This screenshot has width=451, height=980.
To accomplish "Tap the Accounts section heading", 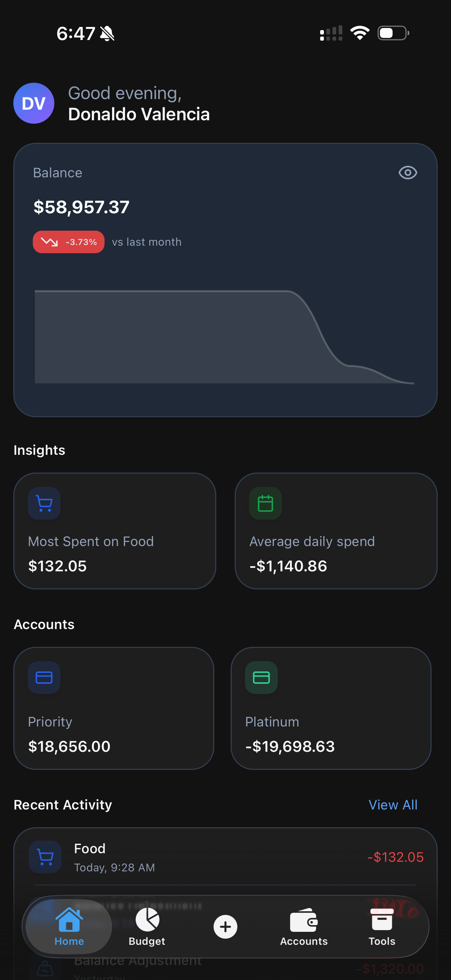I will pyautogui.click(x=44, y=624).
